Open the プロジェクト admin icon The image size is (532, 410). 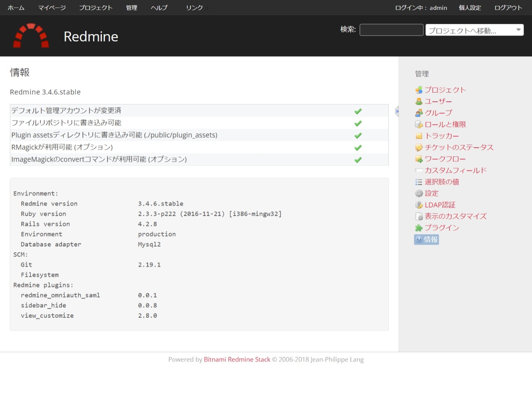(x=419, y=90)
